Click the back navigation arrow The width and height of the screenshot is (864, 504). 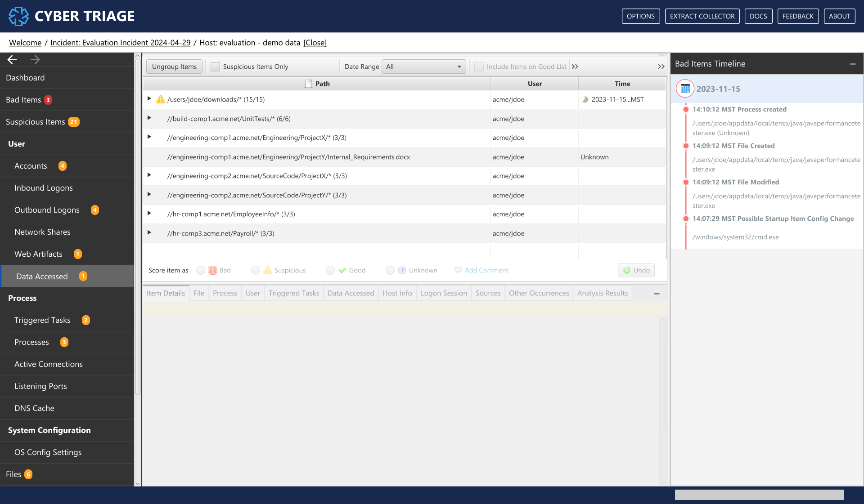(x=12, y=59)
